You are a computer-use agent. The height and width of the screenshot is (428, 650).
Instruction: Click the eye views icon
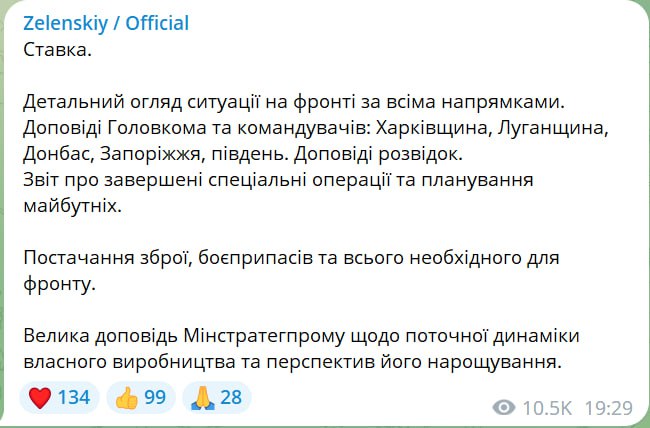[x=505, y=407]
